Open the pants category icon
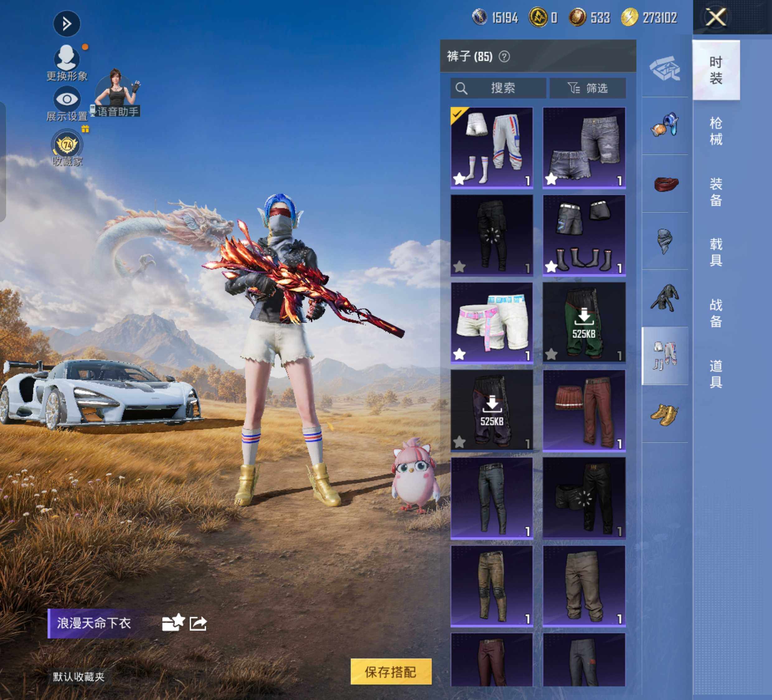The height and width of the screenshot is (700, 772). pyautogui.click(x=665, y=356)
